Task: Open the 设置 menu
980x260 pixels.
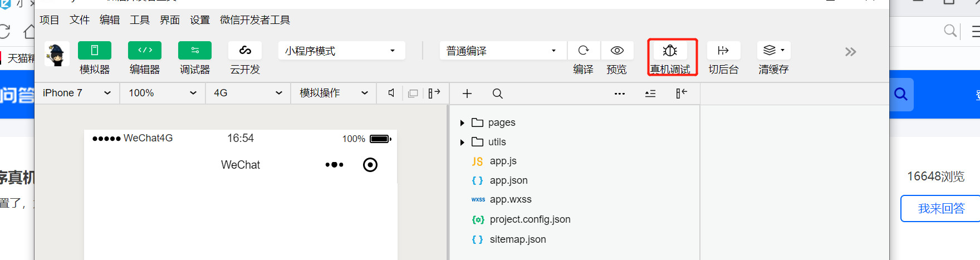Action: [x=200, y=20]
